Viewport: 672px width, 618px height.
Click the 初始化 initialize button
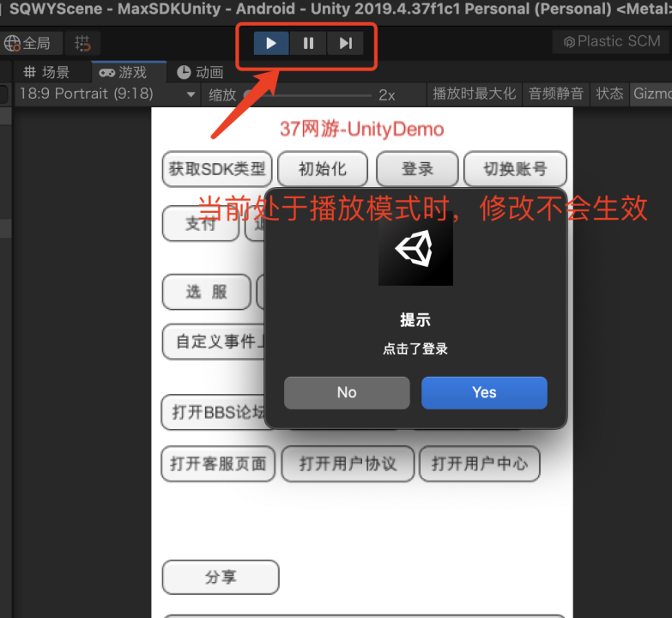323,169
